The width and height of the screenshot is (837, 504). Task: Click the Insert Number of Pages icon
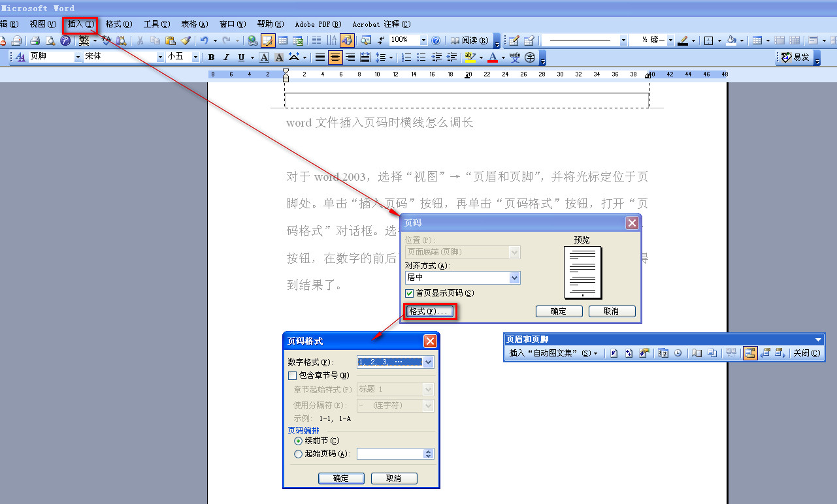(x=629, y=353)
